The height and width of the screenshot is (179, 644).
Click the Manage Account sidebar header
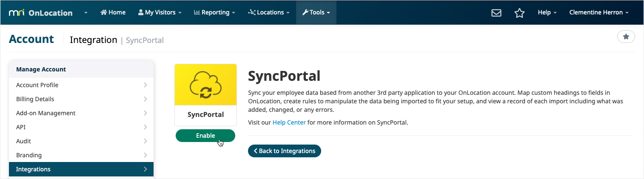pyautogui.click(x=81, y=69)
